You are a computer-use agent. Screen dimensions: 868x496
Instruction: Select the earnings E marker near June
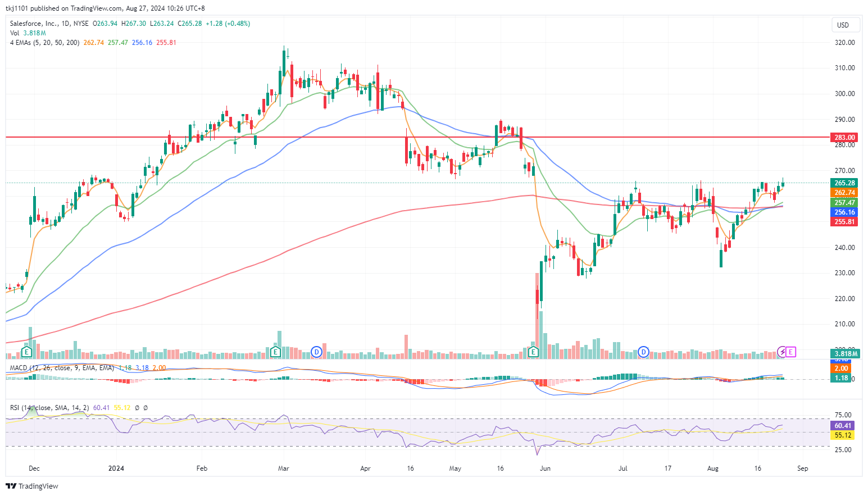pyautogui.click(x=534, y=352)
